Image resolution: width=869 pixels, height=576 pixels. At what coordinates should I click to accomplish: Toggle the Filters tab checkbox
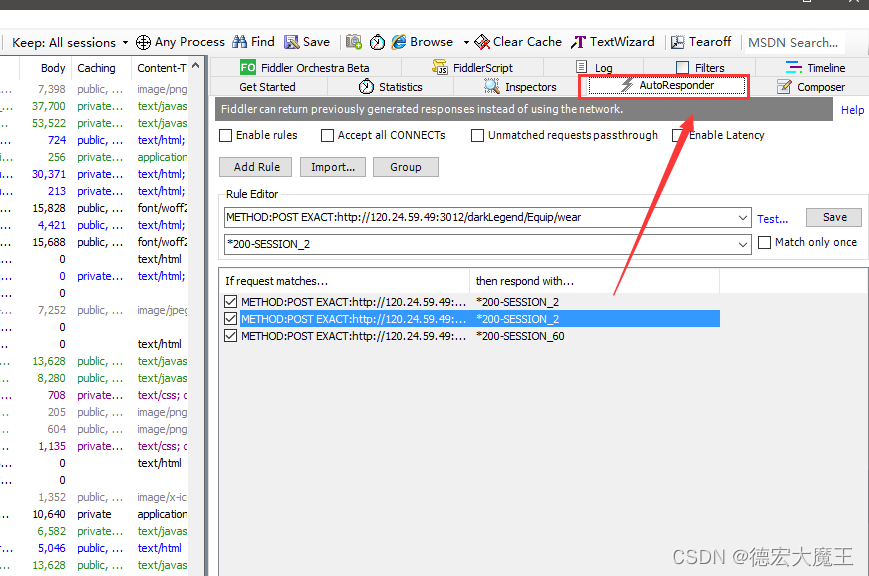point(683,68)
